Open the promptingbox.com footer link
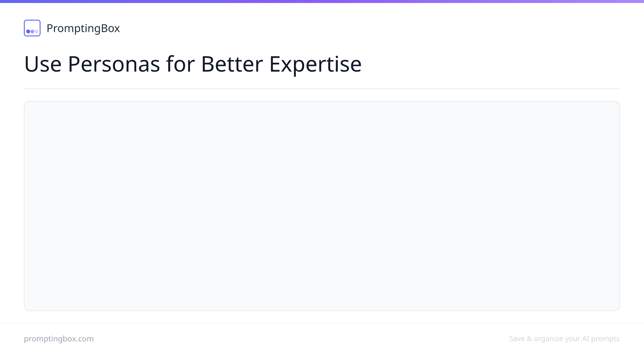 click(59, 339)
